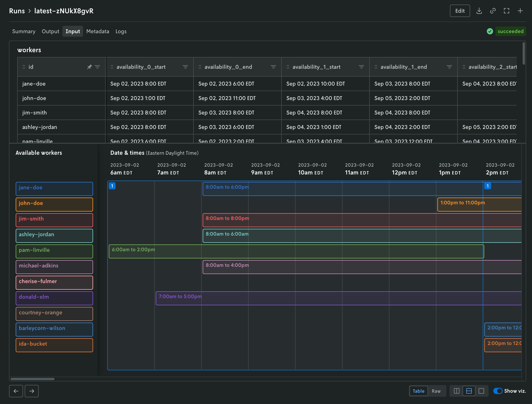Viewport: 532px width, 404px height.
Task: Open filter for availability_0_start column
Action: click(185, 67)
